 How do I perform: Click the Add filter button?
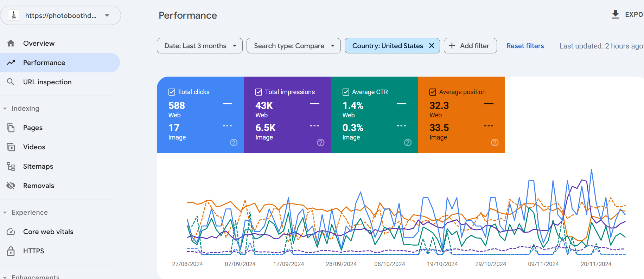pos(470,46)
